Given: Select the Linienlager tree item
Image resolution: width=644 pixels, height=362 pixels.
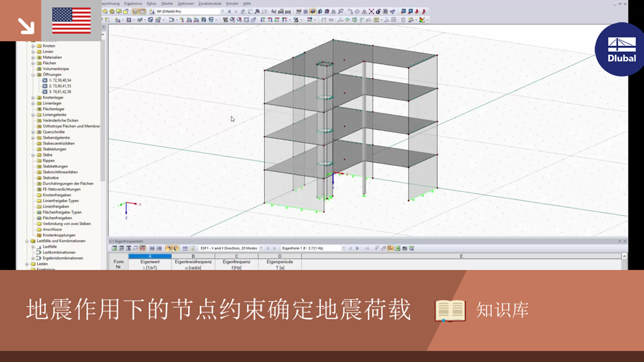Looking at the screenshot, I should [x=52, y=104].
